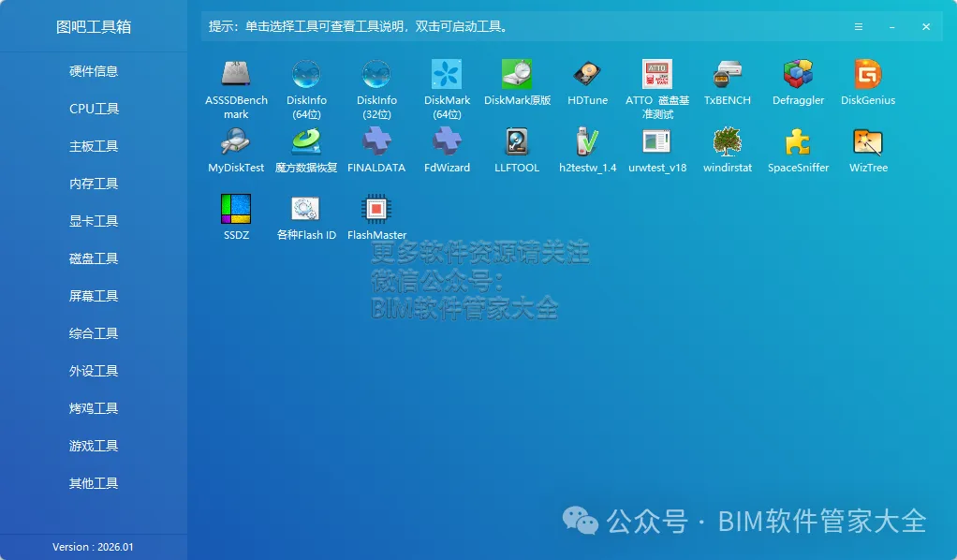
Task: Select the SSDZ icon
Action: [236, 209]
